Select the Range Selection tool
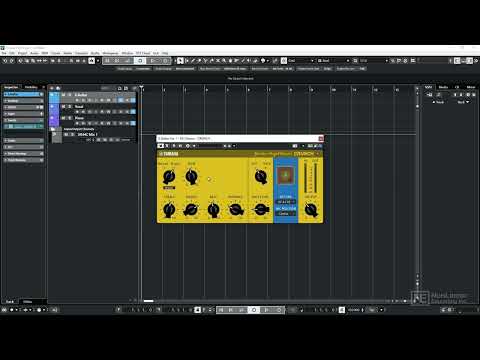The height and width of the screenshot is (360, 480). 186,61
